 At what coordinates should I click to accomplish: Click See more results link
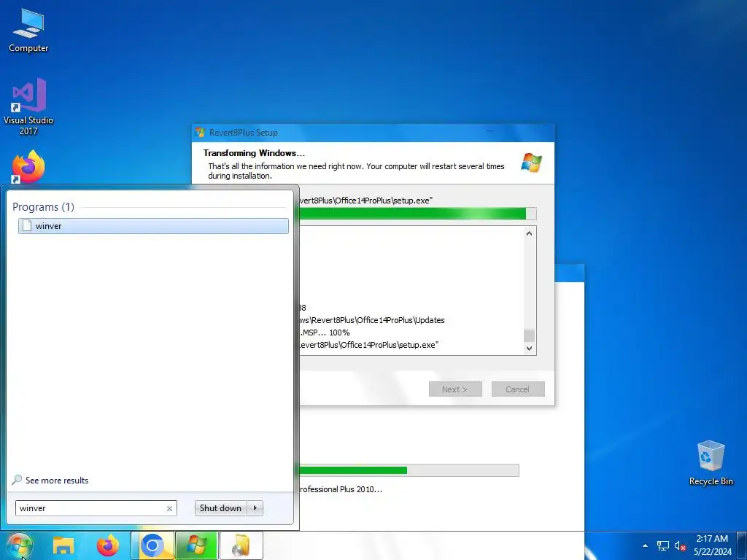pyautogui.click(x=57, y=481)
